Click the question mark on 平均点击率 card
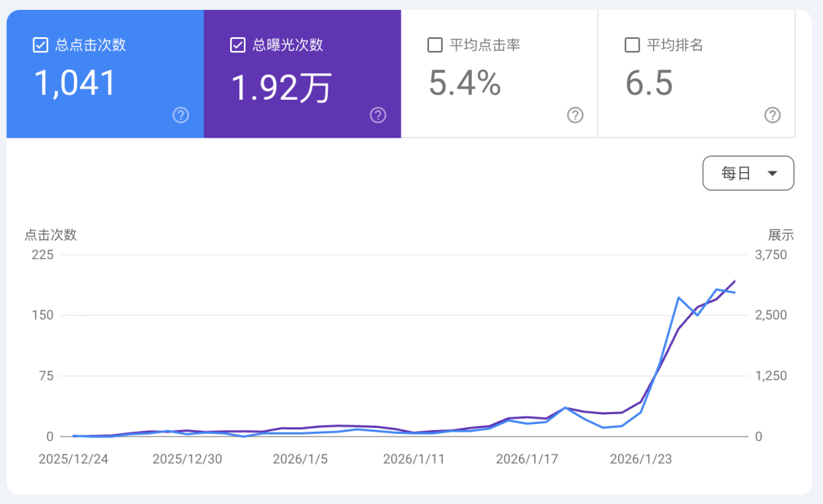The height and width of the screenshot is (504, 823). [x=575, y=115]
